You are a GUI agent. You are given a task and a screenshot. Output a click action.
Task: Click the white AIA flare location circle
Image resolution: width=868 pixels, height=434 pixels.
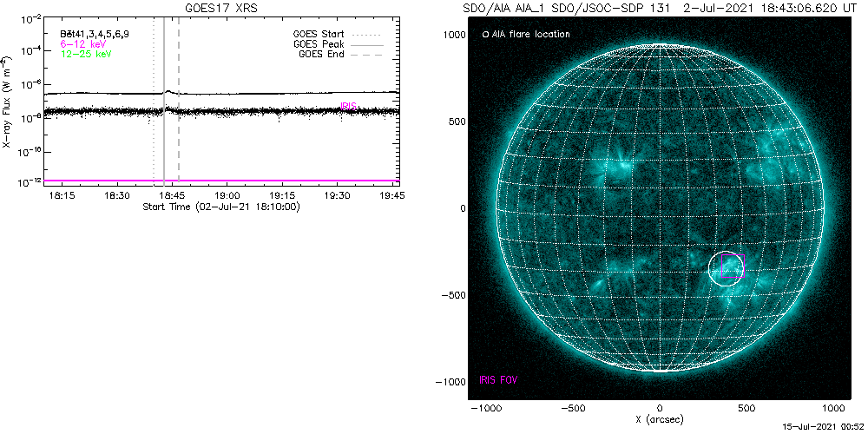coord(725,268)
